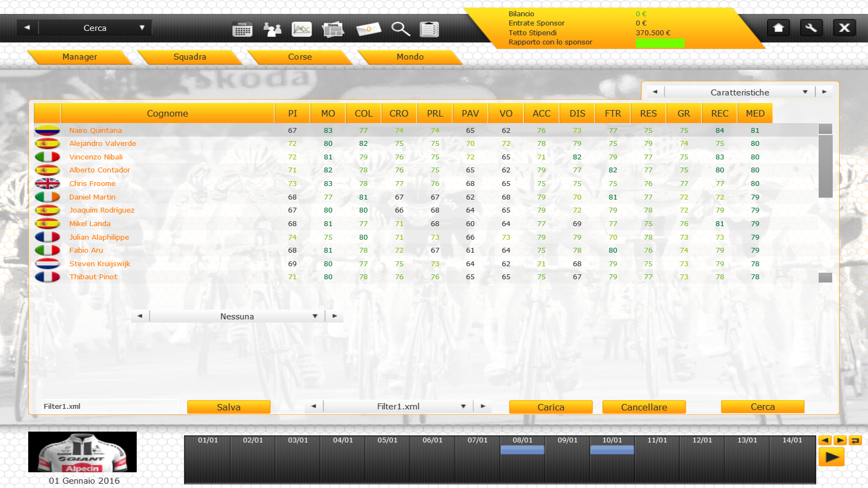
Task: Open the calendar icon in top toolbar
Action: click(x=242, y=29)
